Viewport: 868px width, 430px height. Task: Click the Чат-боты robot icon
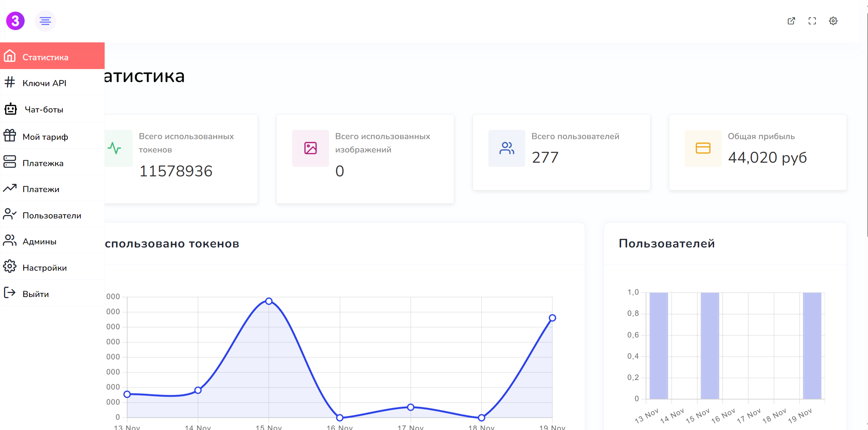tap(11, 109)
